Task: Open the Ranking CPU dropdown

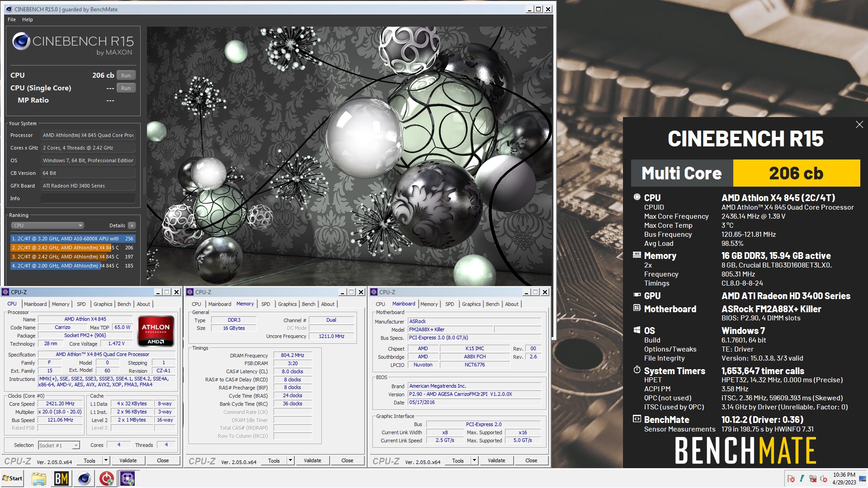Action: pyautogui.click(x=47, y=225)
